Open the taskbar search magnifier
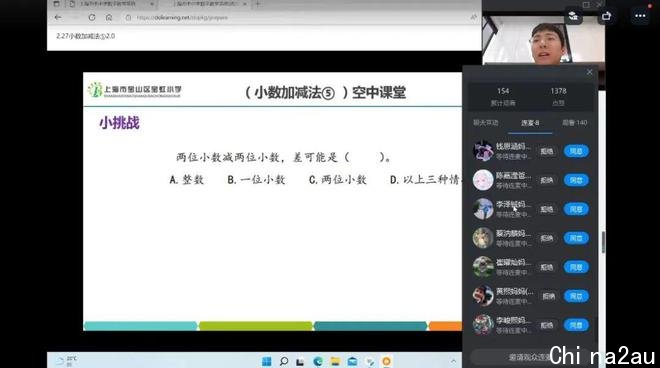Viewport: 660px width, 368px height. [x=284, y=361]
